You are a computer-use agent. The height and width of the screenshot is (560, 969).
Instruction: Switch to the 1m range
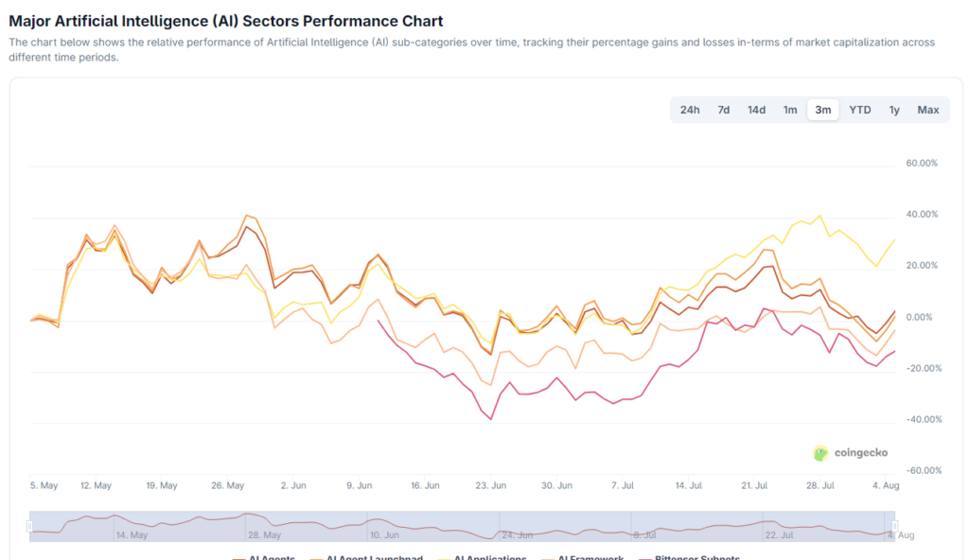(790, 110)
